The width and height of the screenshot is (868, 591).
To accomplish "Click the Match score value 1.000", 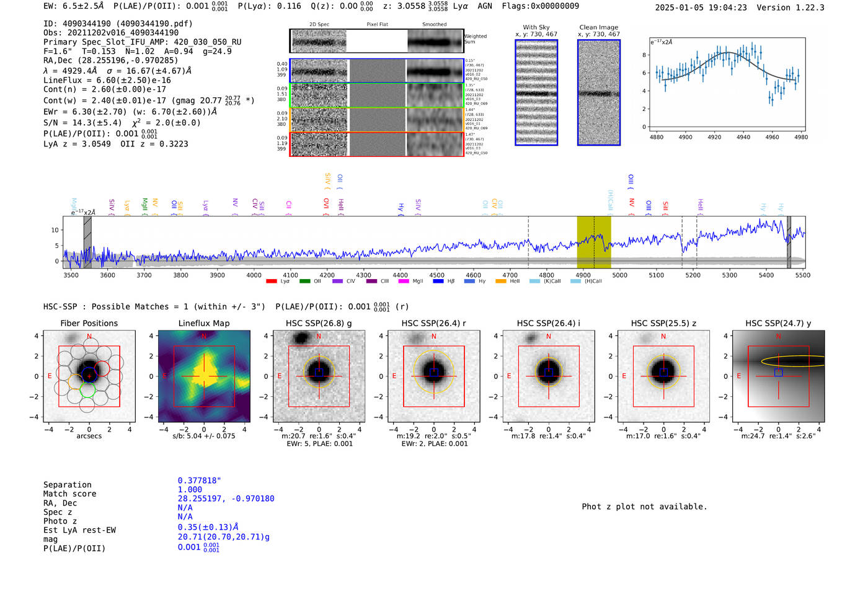I will (x=190, y=489).
